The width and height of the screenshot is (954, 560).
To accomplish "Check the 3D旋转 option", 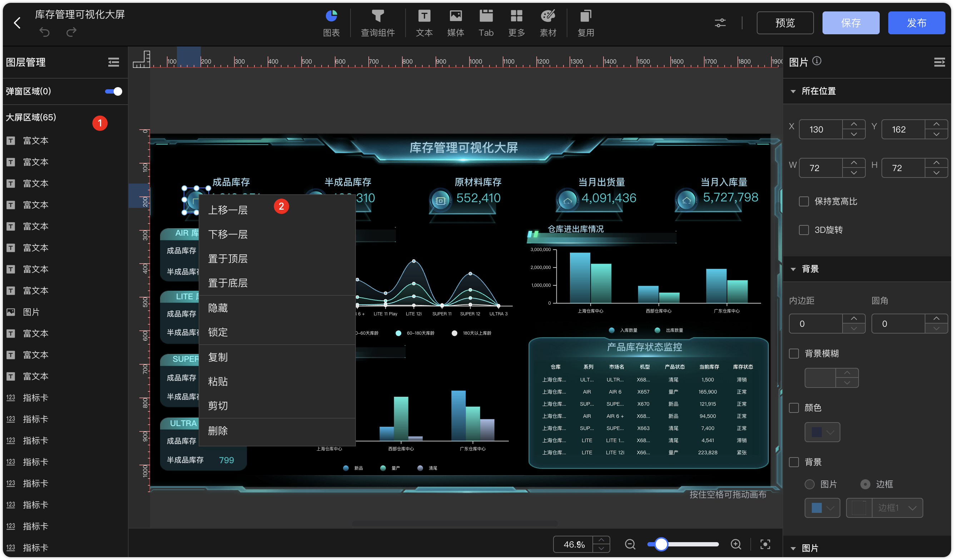I will [x=804, y=230].
